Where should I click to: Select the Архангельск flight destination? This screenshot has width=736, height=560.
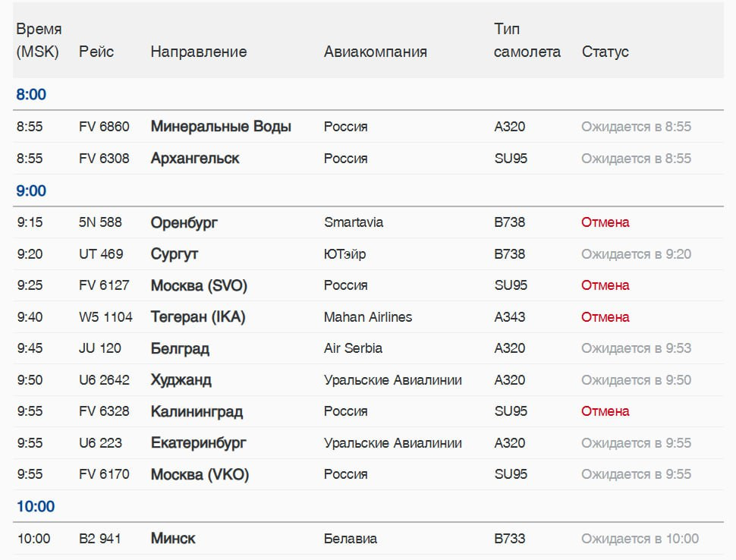click(195, 158)
